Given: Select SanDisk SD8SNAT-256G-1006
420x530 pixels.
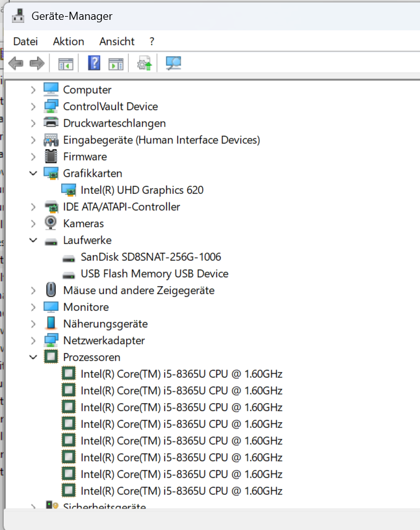Looking at the screenshot, I should tap(151, 257).
